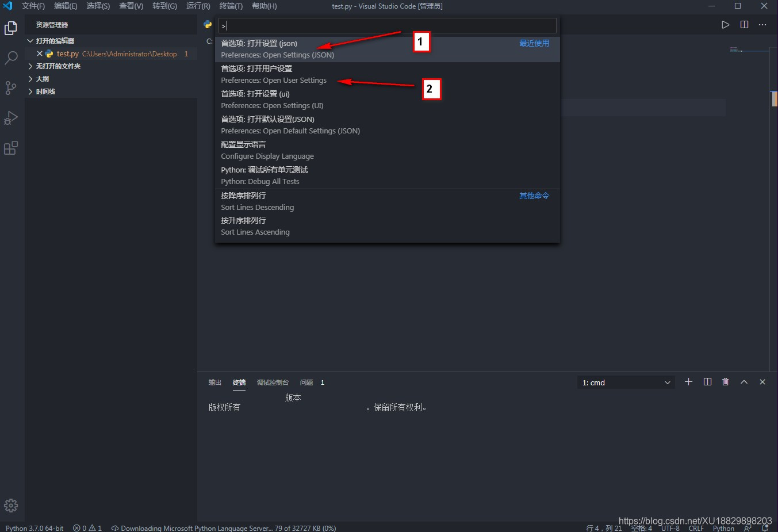Select Preferences: Open Settings (JSON) command
The height and width of the screenshot is (532, 778).
388,49
